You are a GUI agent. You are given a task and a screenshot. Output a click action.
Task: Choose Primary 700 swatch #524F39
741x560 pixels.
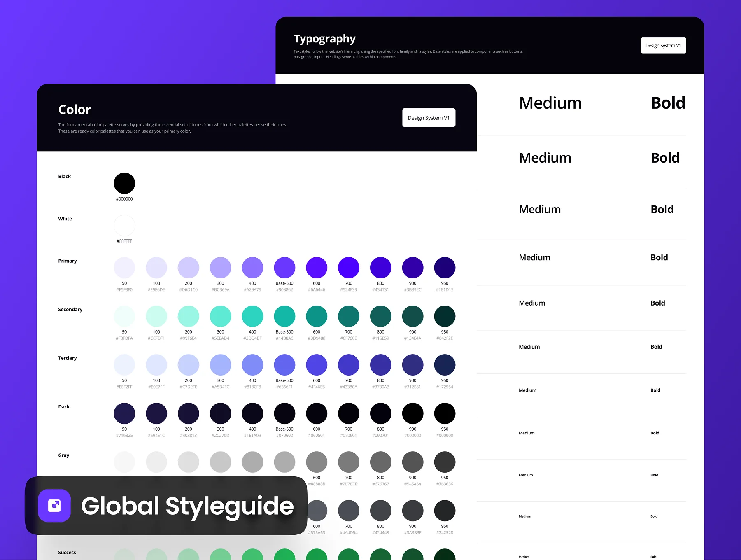349,268
